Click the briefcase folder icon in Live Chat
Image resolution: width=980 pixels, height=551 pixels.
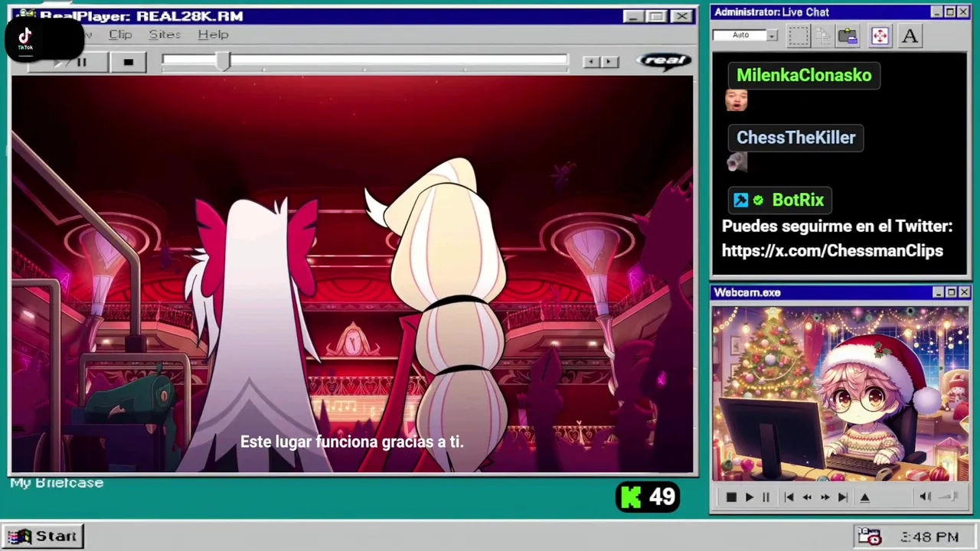click(x=848, y=35)
